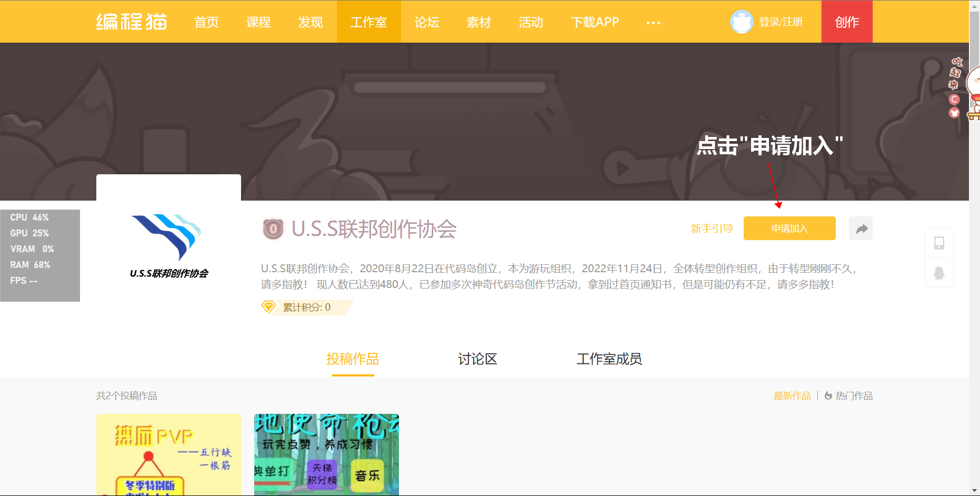Sort by 热门作品
The image size is (980, 496).
coord(854,396)
